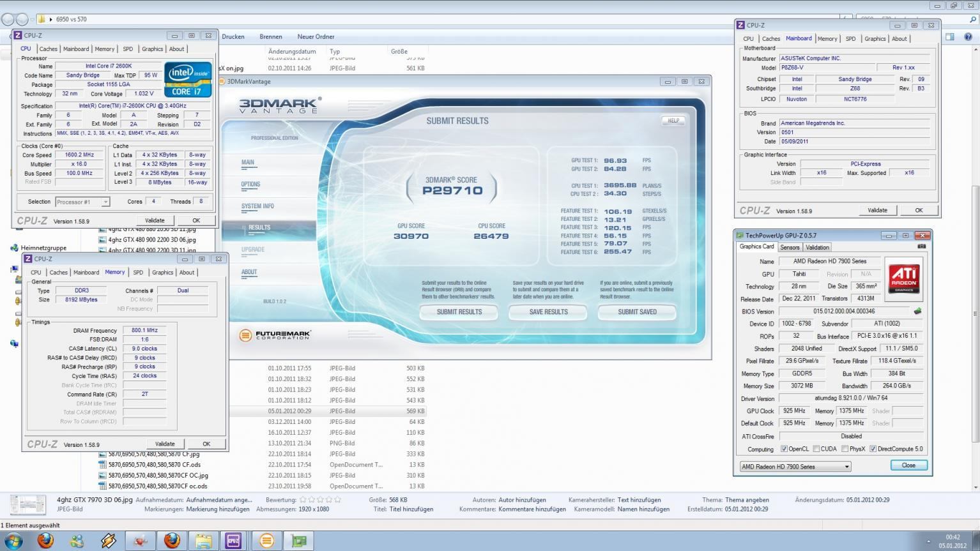Open AMD Radeon HD 7900 Series dropdown
This screenshot has height=551, width=980.
(x=795, y=466)
